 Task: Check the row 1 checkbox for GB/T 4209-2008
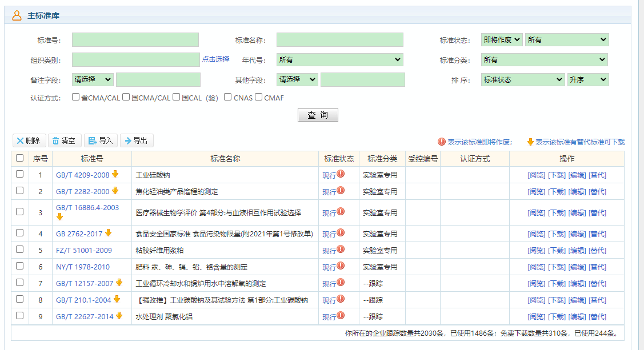click(x=19, y=174)
